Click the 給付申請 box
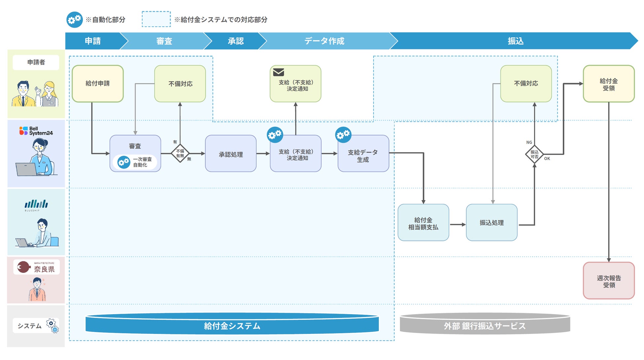The image size is (644, 360). tap(98, 83)
